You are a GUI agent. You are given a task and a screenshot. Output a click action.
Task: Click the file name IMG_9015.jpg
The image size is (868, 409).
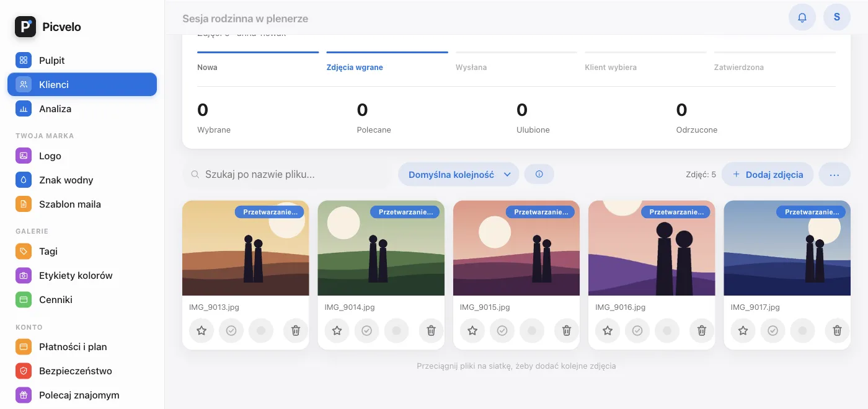tap(485, 307)
